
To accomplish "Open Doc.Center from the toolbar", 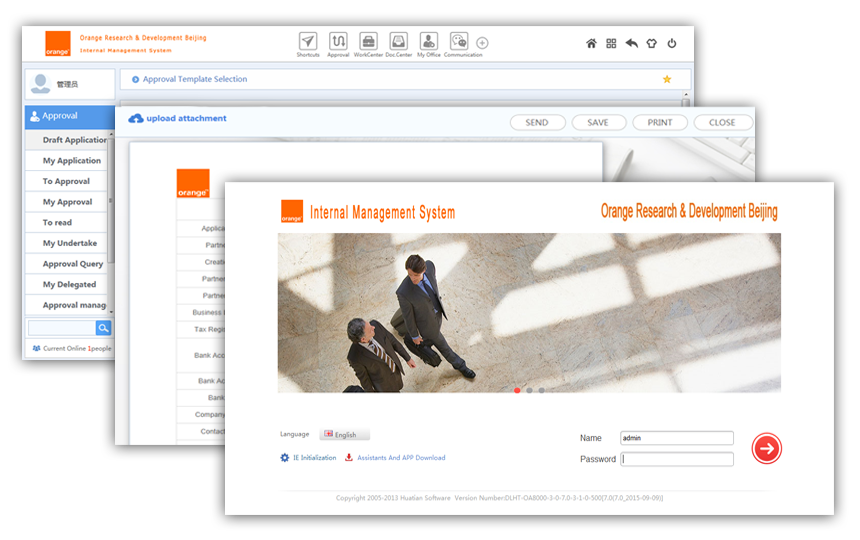I will coord(398,42).
